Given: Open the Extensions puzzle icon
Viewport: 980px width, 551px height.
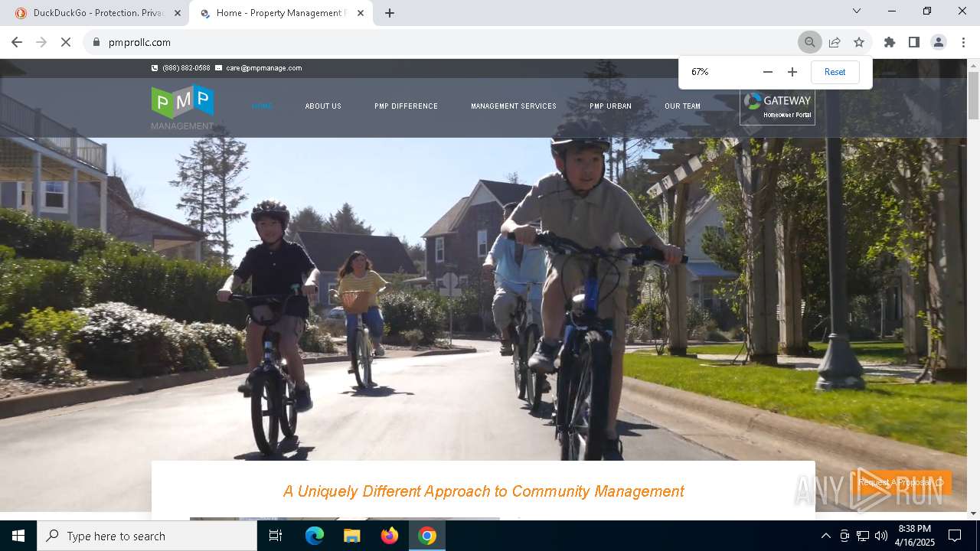Looking at the screenshot, I should pos(890,42).
